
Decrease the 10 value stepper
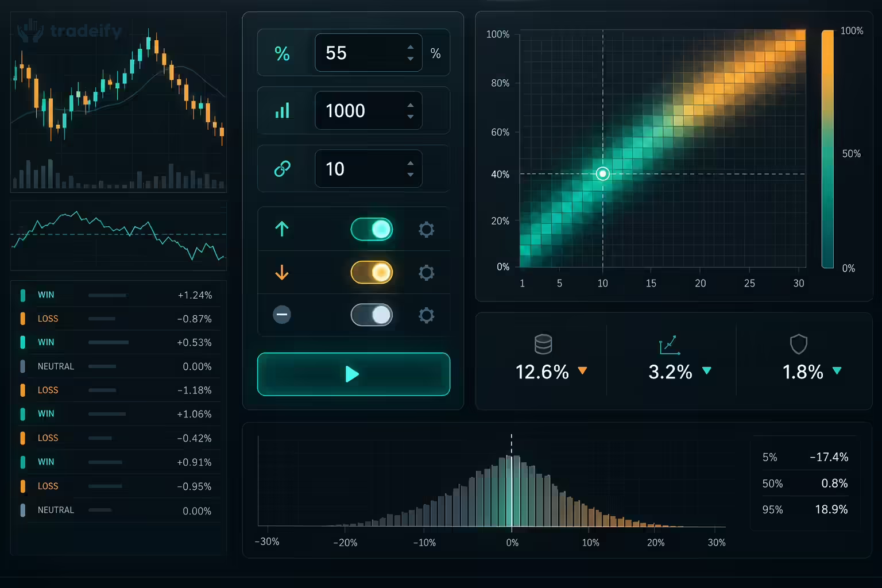410,175
